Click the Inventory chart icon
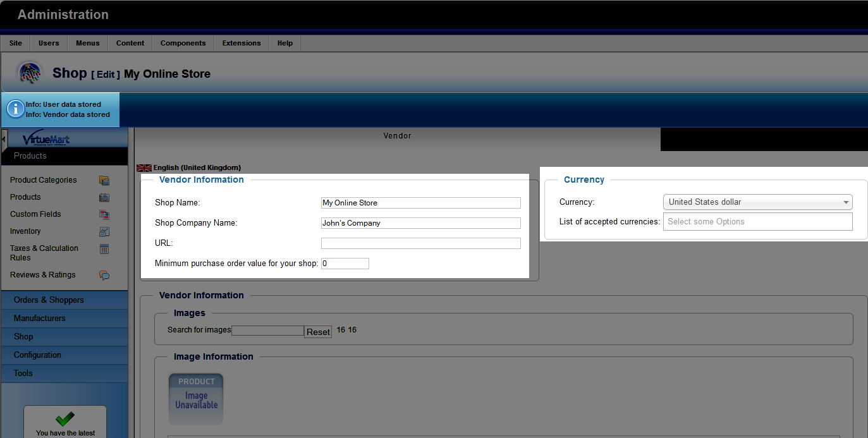 104,231
